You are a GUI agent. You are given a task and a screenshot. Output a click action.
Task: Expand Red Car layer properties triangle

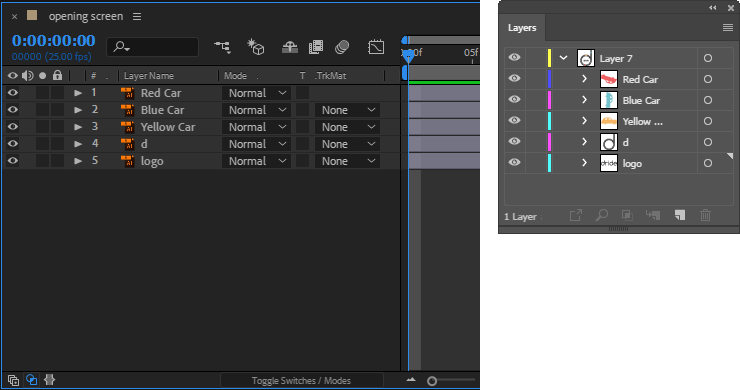coord(78,93)
